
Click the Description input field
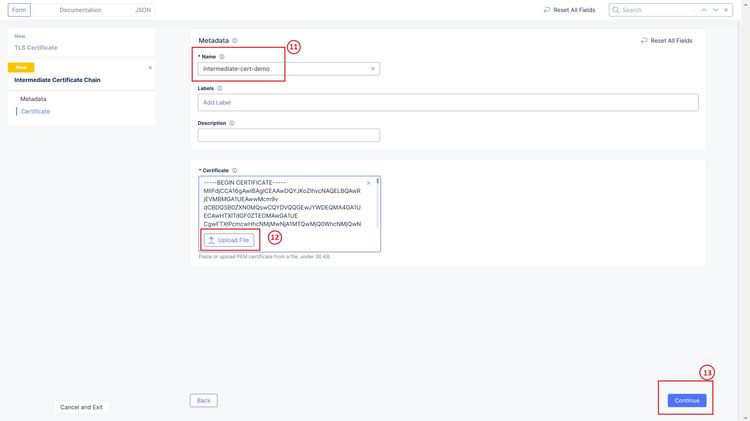[289, 135]
